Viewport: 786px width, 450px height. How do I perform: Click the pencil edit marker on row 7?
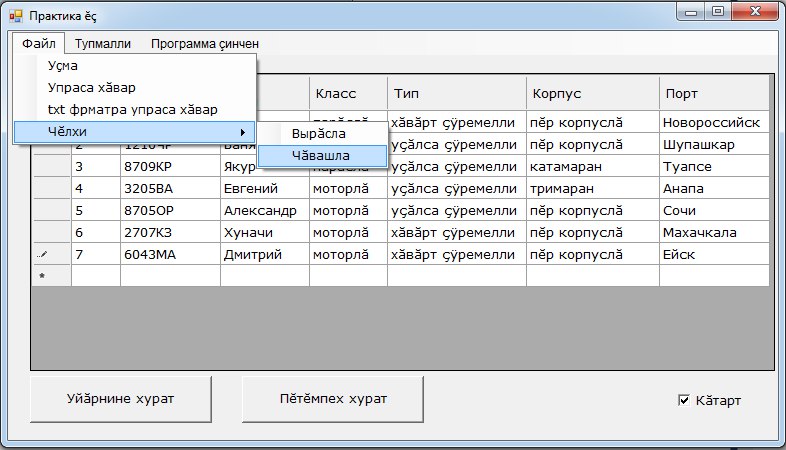tap(41, 254)
